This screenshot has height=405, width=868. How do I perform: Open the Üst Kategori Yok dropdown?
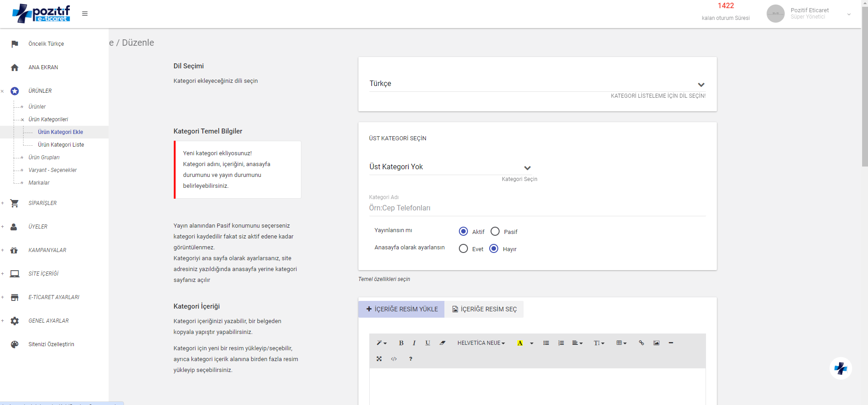click(x=450, y=167)
